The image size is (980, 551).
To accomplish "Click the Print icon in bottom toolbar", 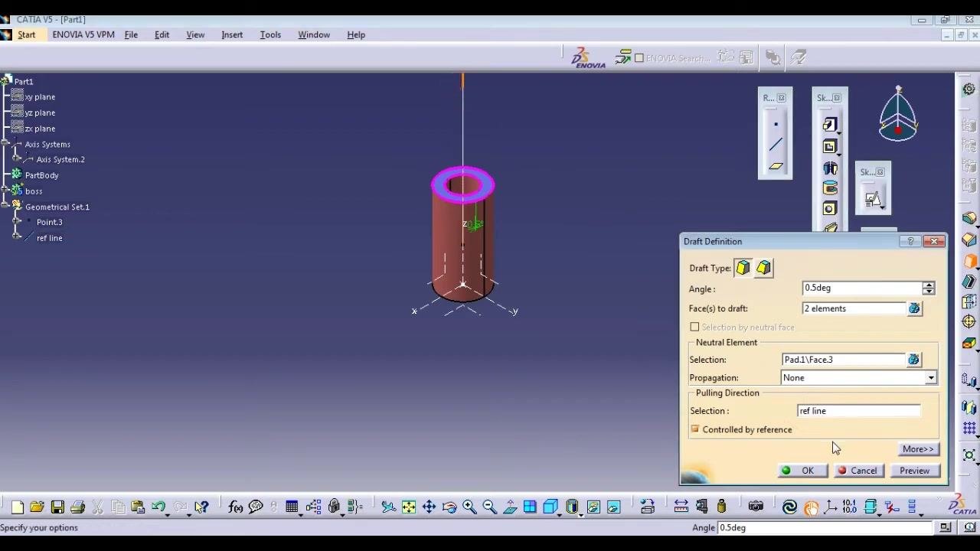I will (x=77, y=507).
